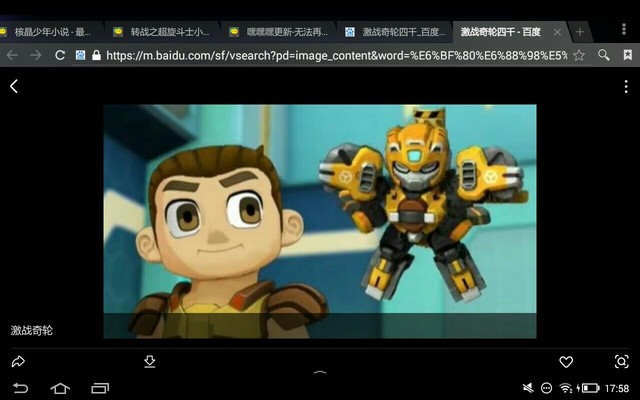Tap Android back navigation button
640x400 pixels.
pyautogui.click(x=20, y=388)
